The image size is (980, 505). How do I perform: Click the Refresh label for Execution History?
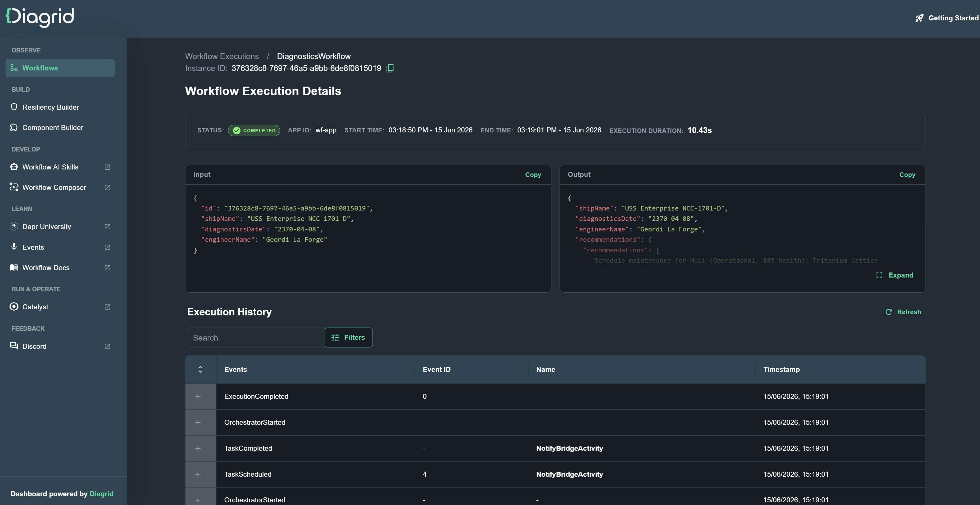coord(909,312)
